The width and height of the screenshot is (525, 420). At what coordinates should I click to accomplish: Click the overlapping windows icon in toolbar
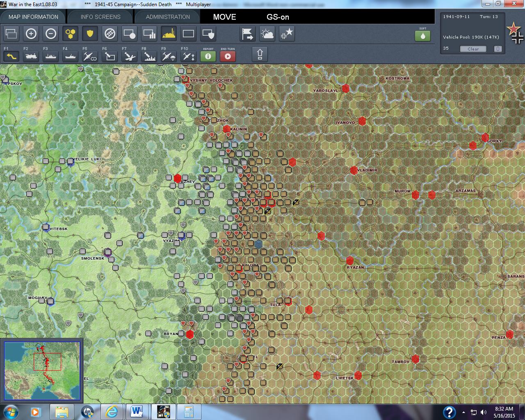11,34
